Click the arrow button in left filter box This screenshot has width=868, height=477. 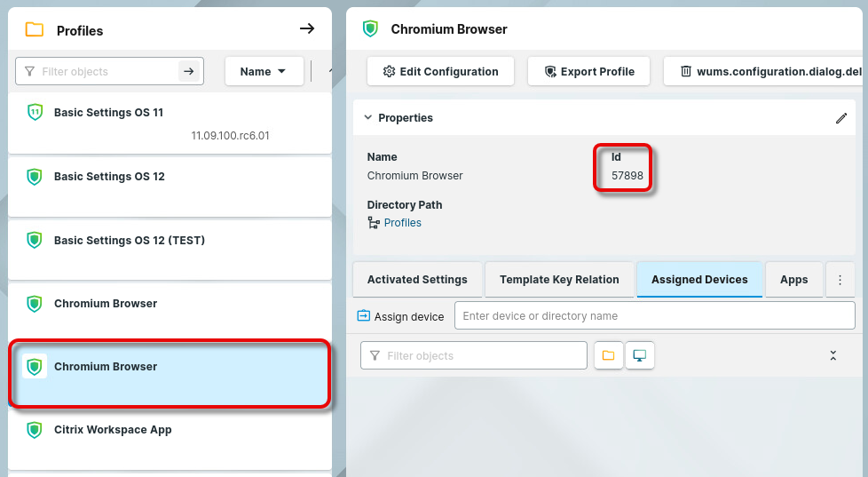pyautogui.click(x=188, y=71)
